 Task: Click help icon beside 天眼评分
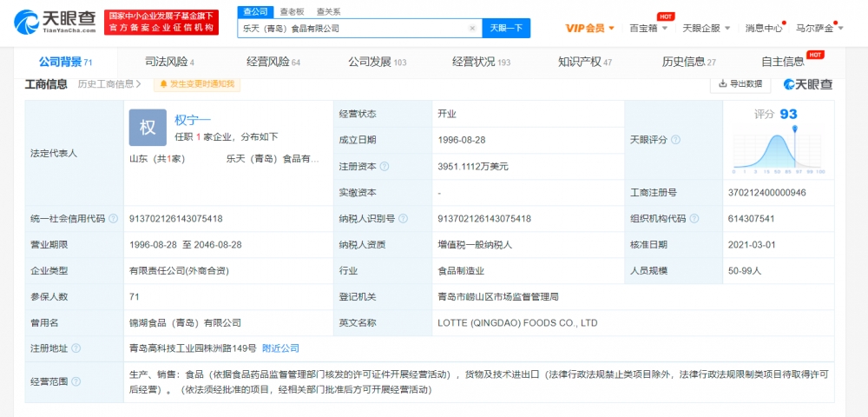click(x=675, y=140)
